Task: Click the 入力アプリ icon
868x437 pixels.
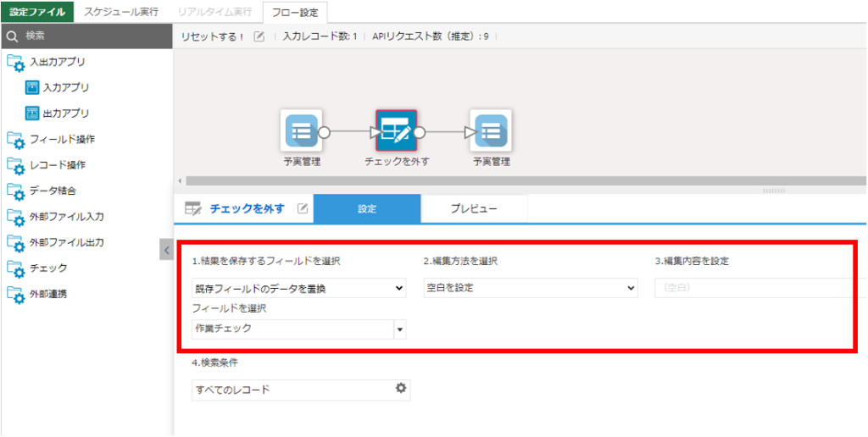Action: [x=33, y=87]
